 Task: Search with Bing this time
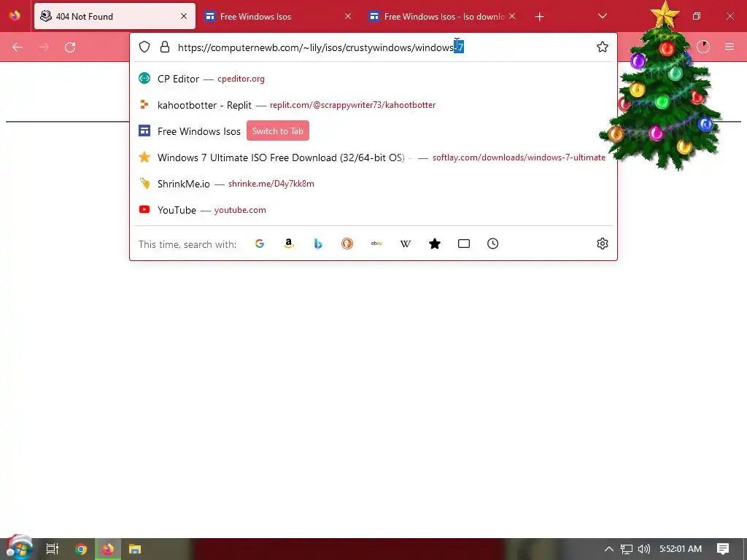(x=318, y=244)
